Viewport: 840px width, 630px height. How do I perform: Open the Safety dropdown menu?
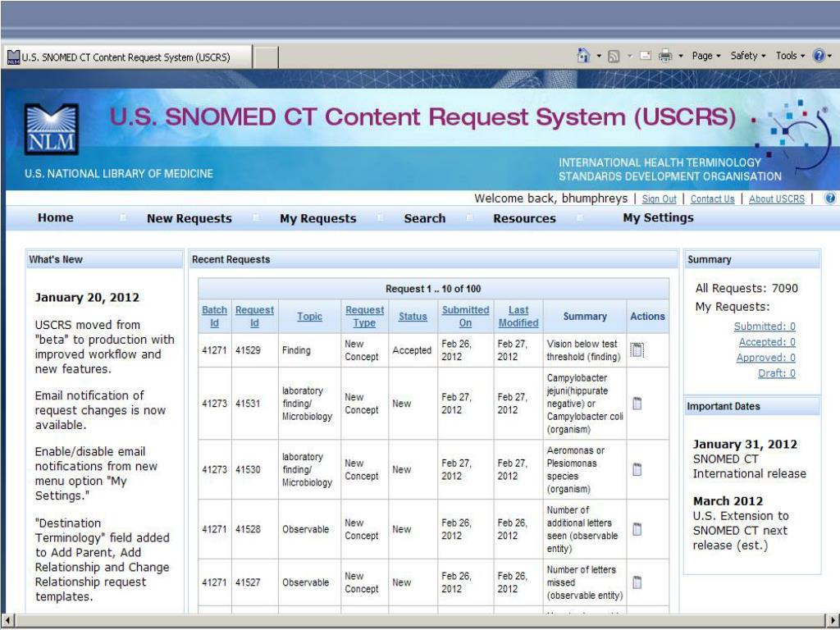point(748,56)
